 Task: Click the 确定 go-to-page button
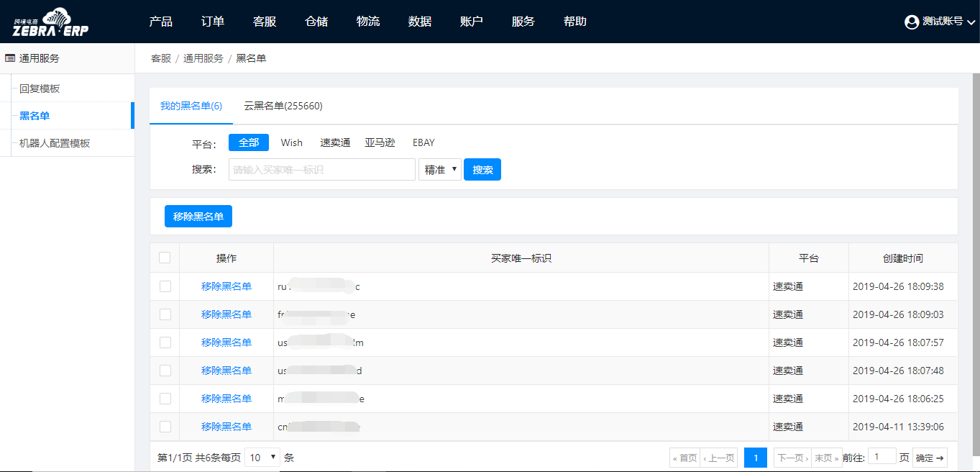[x=930, y=458]
